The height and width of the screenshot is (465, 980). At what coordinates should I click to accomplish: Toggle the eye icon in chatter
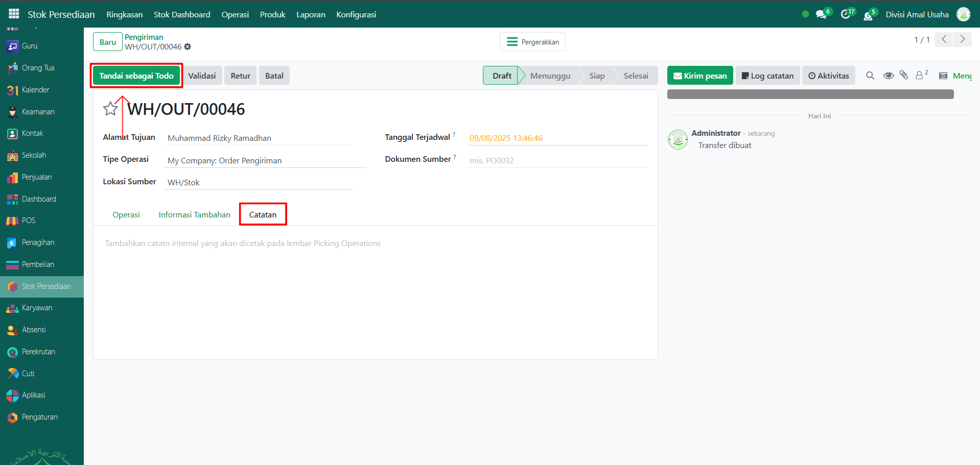[889, 76]
